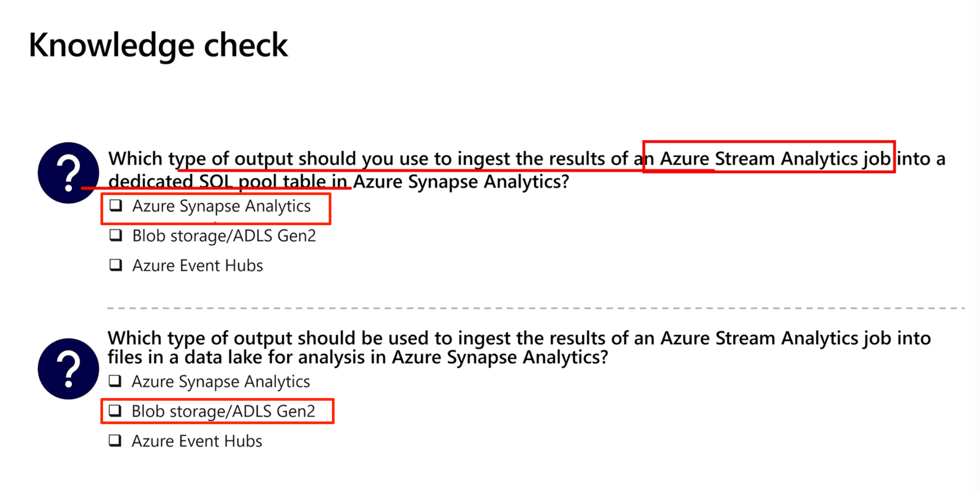The image size is (980, 492).
Task: Check the Azure Synapse Analytics box for the SQL pool question
Action: coord(116,206)
